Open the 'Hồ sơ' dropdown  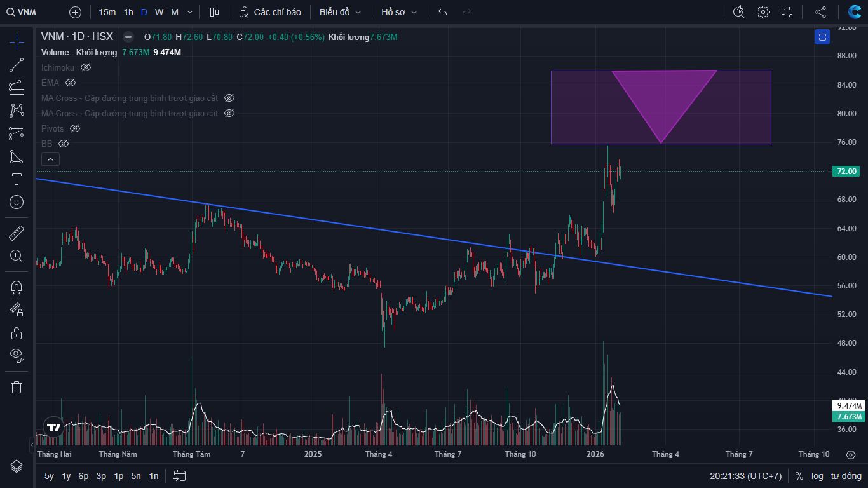[x=399, y=12]
